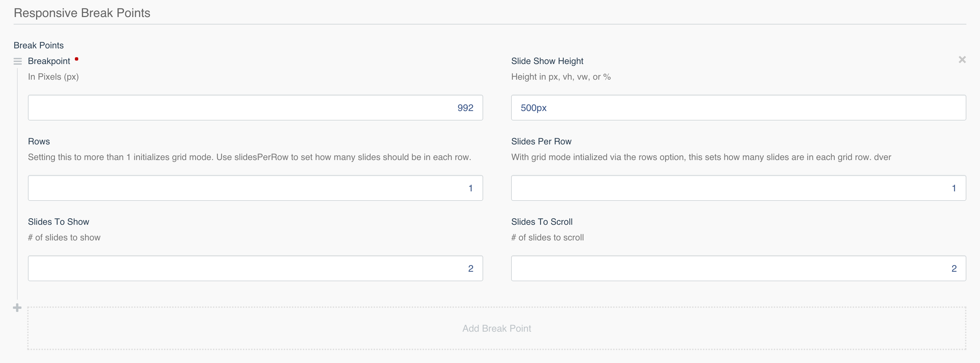Click the Responsive Break Points heading
Viewport: 980px width, 363px height.
tap(82, 13)
